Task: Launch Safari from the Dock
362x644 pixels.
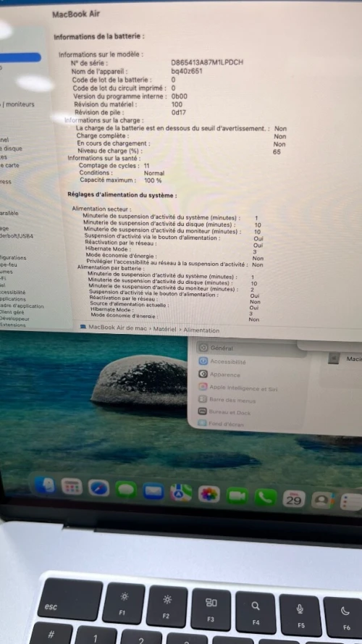Action: [x=99, y=488]
